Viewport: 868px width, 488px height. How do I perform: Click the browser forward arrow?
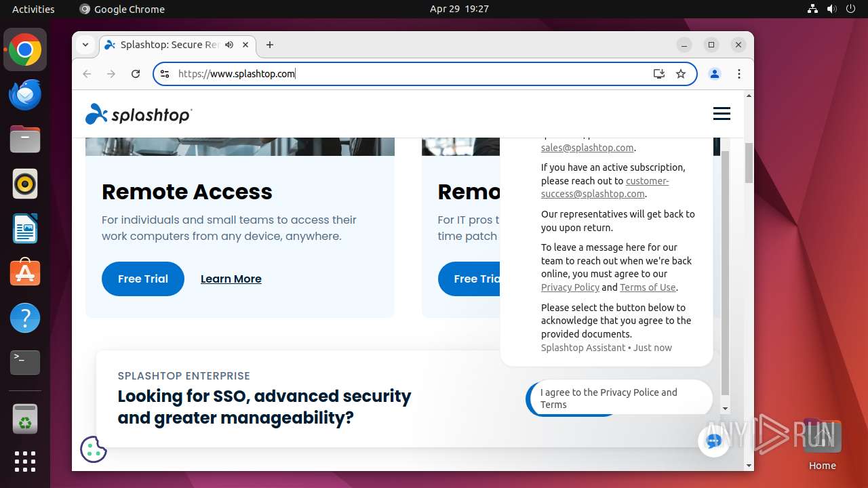pos(111,74)
